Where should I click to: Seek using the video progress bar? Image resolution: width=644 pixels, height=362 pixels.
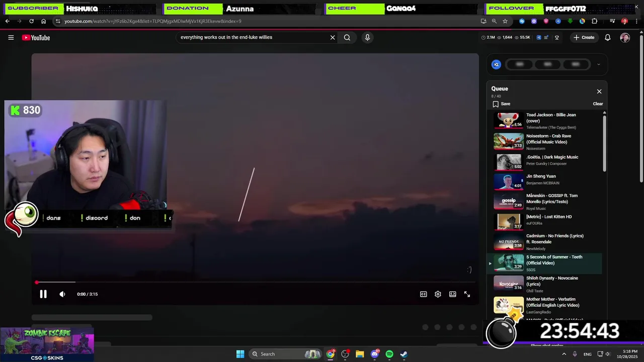tap(255, 283)
